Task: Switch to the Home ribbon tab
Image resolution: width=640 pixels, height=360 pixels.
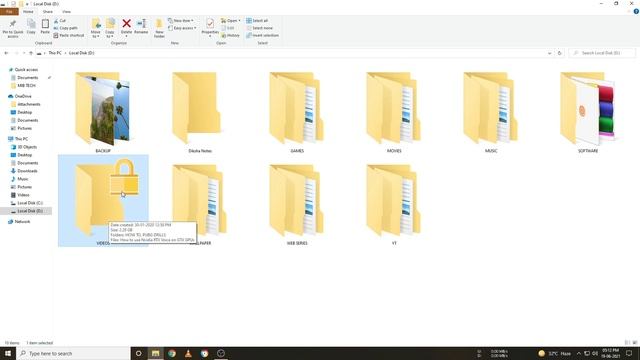Action: 28,12
